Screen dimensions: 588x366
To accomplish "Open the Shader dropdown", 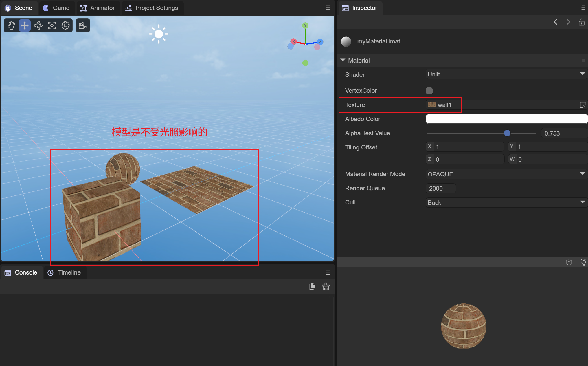I will pyautogui.click(x=506, y=74).
